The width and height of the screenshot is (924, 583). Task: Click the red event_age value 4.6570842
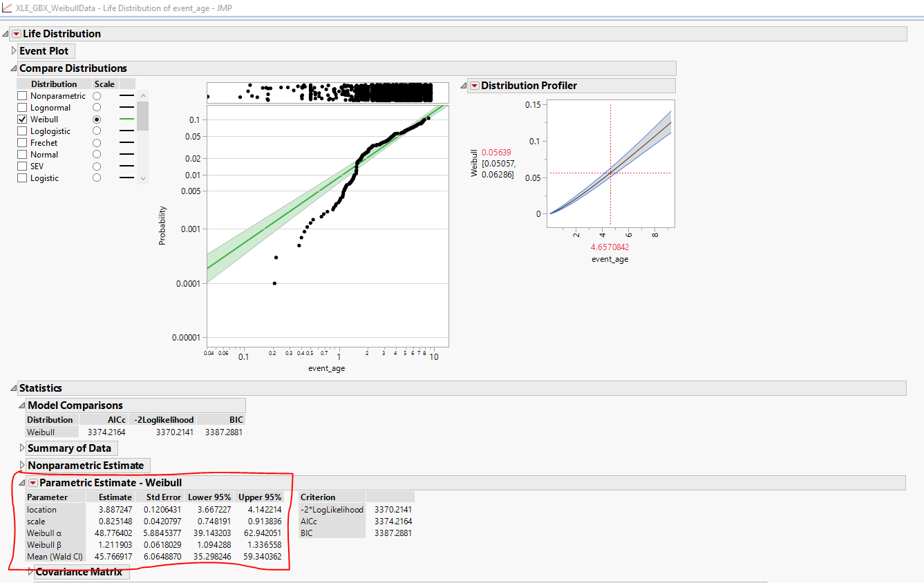tap(610, 246)
